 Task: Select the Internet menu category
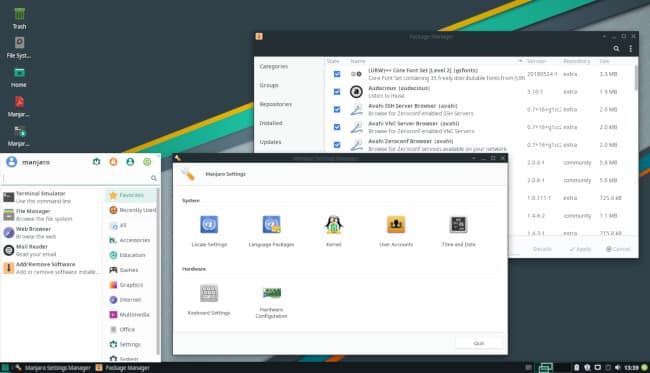[x=131, y=300]
